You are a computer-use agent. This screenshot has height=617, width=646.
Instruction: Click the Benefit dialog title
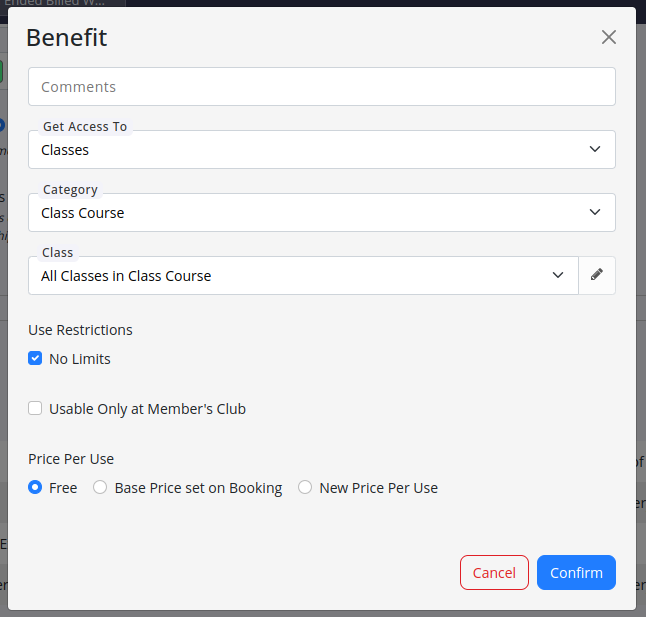(x=66, y=38)
